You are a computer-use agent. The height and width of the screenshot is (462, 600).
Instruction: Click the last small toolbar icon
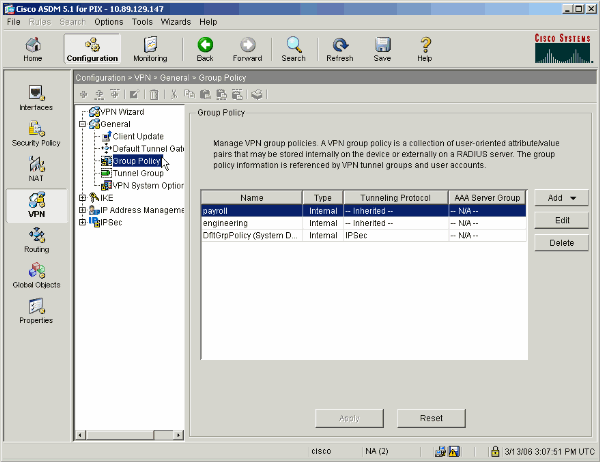point(257,94)
